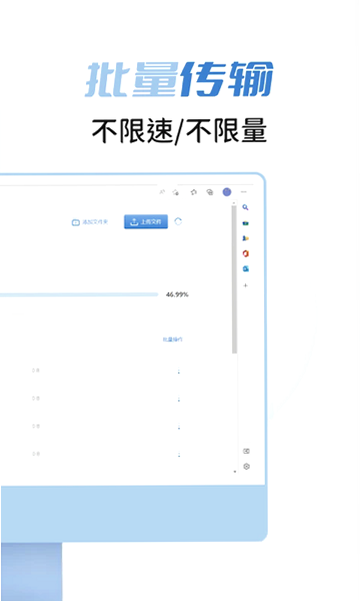
Task: Click the page's vertical scrollbar thumb
Action: pyautogui.click(x=234, y=280)
